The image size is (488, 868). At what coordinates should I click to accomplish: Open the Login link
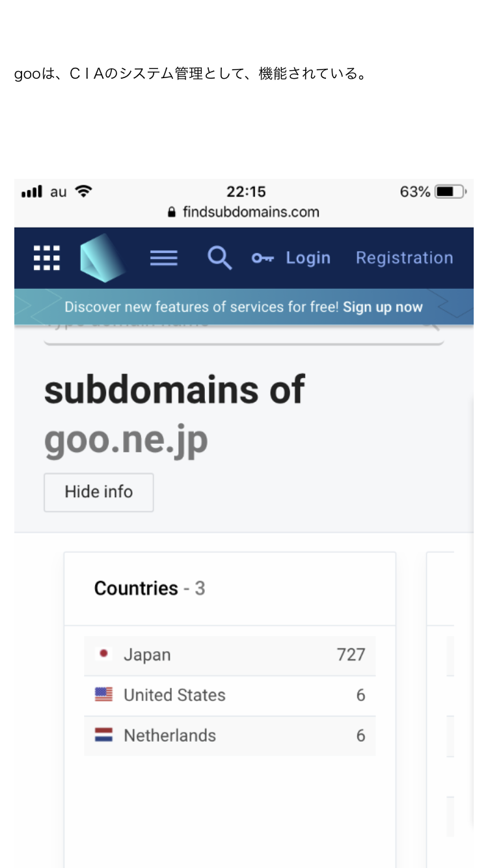[x=308, y=258]
